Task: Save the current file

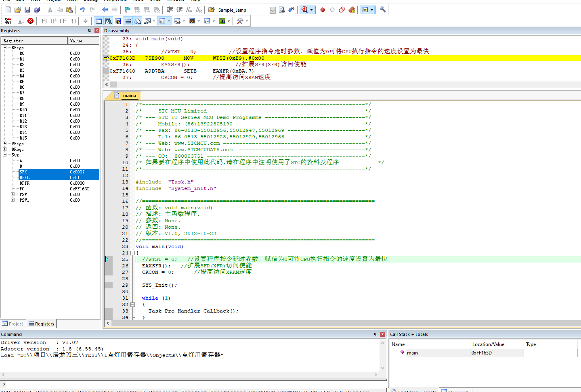Action: click(x=27, y=10)
